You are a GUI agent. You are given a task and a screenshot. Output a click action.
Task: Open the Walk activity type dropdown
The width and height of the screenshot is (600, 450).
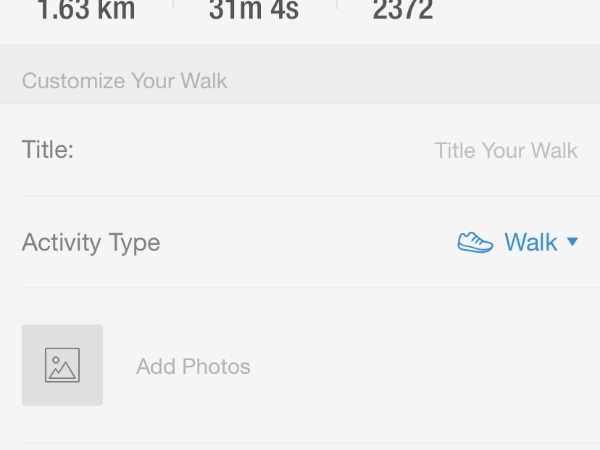(518, 242)
